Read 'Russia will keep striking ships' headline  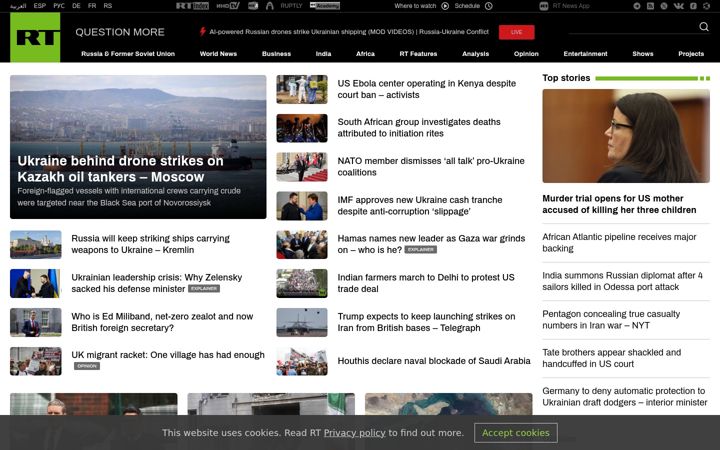(x=151, y=244)
